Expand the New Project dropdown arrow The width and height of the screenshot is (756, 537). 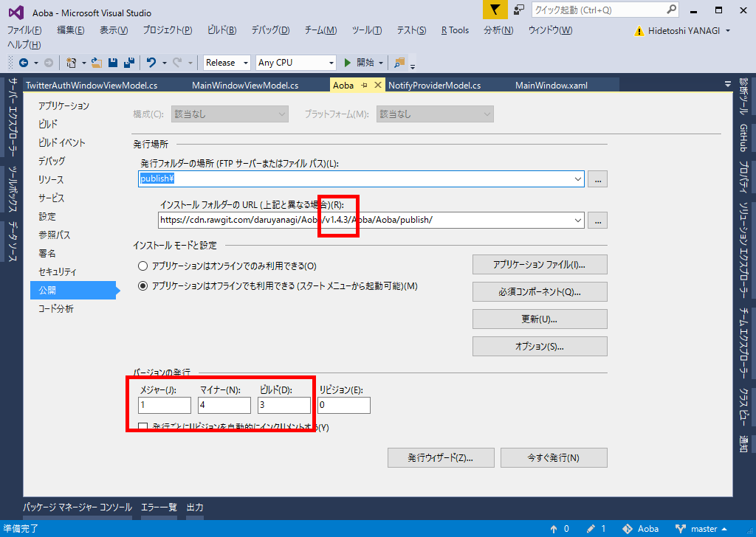pyautogui.click(x=84, y=63)
